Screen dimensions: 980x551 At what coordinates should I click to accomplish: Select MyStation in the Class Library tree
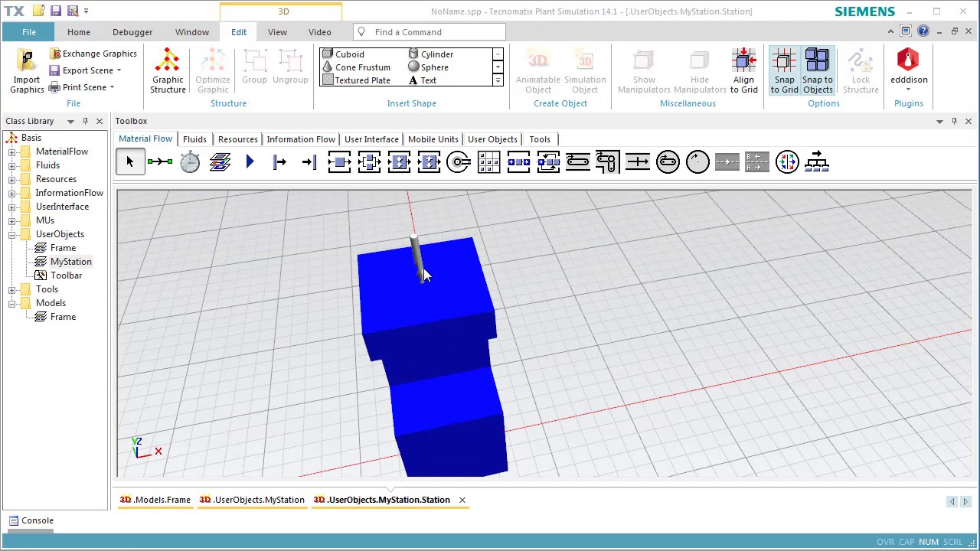pos(70,262)
